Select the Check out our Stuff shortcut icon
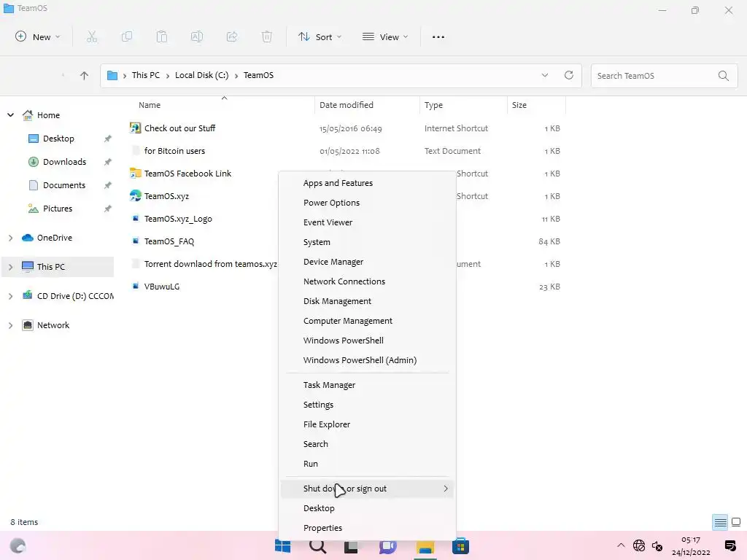 click(135, 128)
